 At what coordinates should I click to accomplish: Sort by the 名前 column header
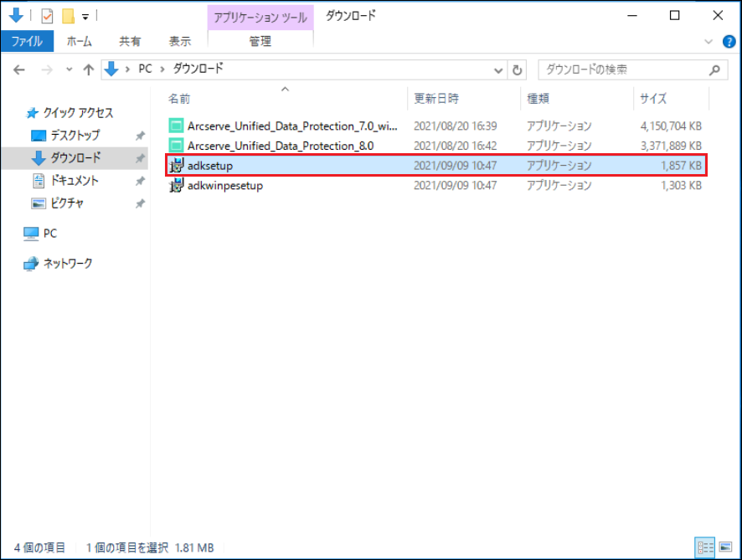pyautogui.click(x=179, y=99)
